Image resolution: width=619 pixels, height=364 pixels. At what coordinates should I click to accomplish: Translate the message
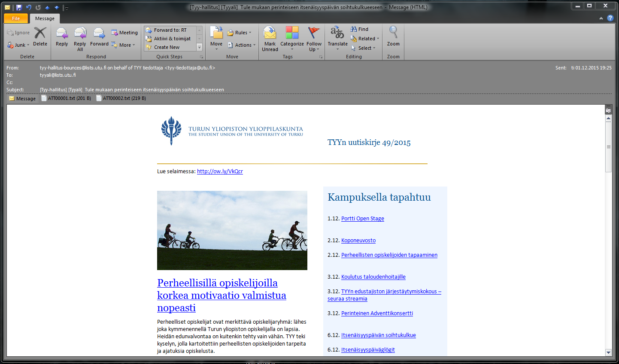[x=337, y=39]
